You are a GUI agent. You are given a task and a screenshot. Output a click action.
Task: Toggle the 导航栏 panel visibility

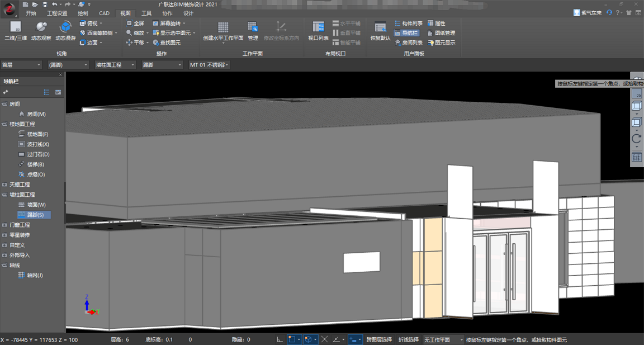point(406,33)
